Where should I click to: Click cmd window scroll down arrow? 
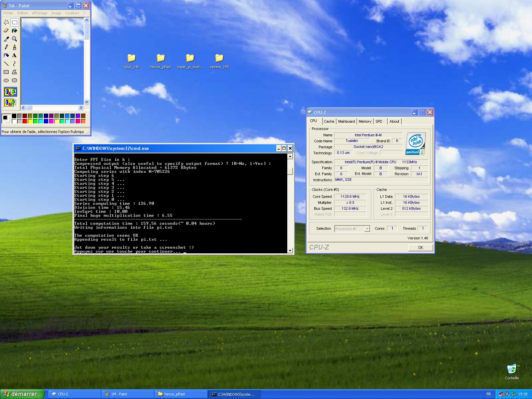pos(290,250)
